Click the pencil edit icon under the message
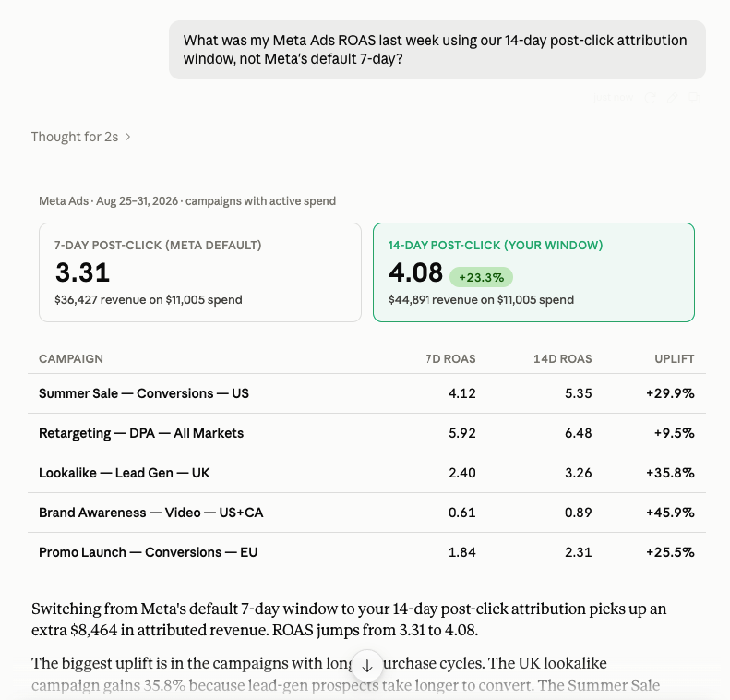The image size is (730, 700). [x=672, y=98]
